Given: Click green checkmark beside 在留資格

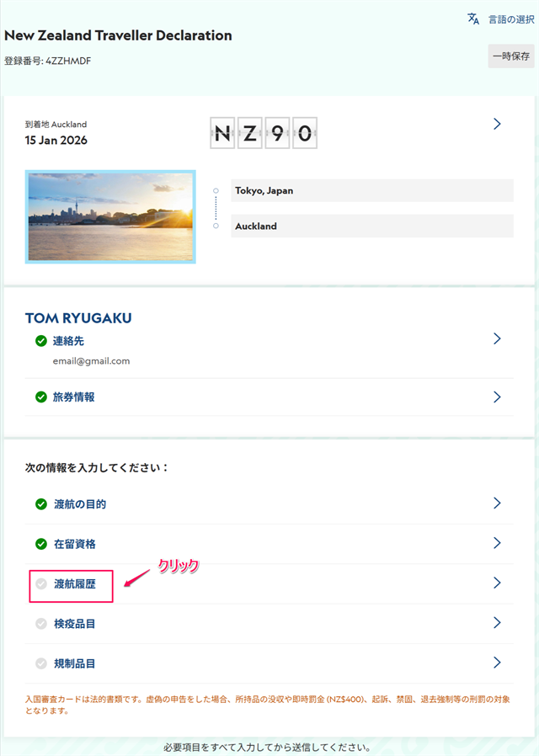Looking at the screenshot, I should 41,544.
